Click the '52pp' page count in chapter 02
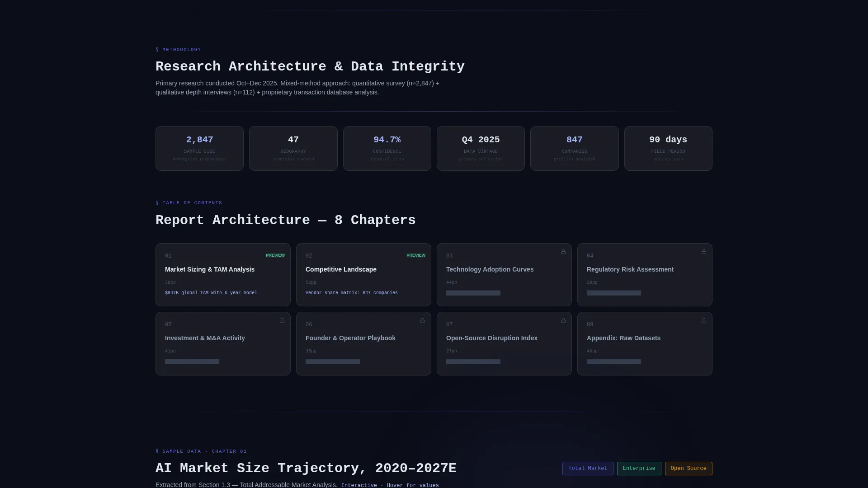868x488 pixels. coord(311,282)
